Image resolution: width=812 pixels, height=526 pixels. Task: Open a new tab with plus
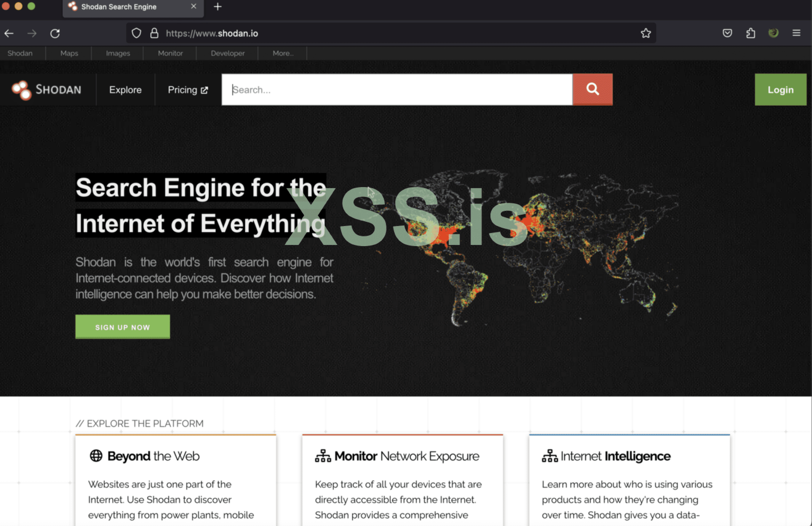[x=218, y=7]
